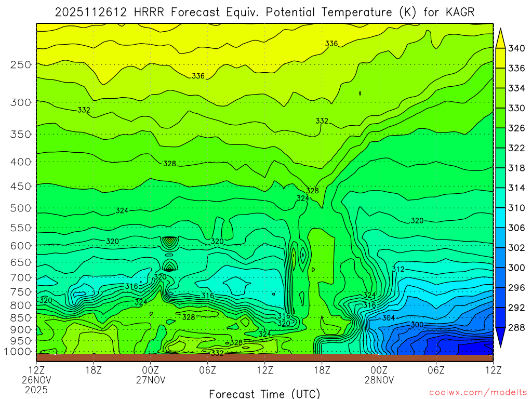Click the 314 value on color legend
Image resolution: width=532 pixels, height=399 pixels.
tap(516, 188)
